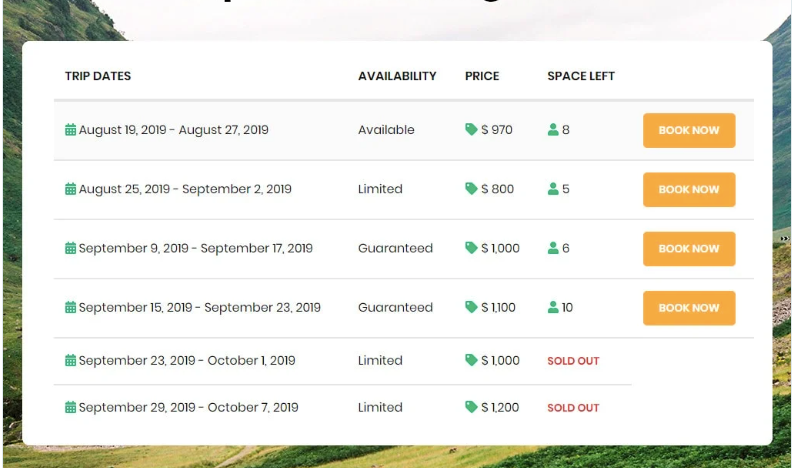Click price tag icon next to $ 1,200
This screenshot has width=792, height=468.
point(471,407)
